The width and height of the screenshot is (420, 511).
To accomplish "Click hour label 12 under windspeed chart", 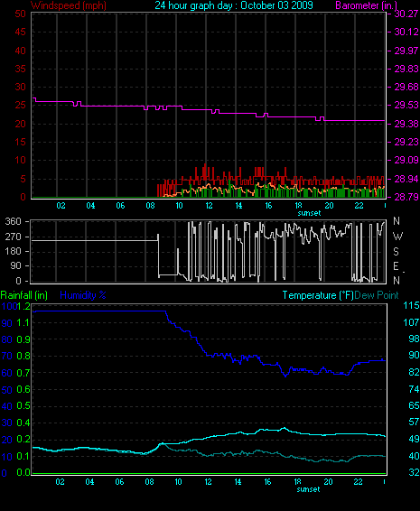I will 209,206.
